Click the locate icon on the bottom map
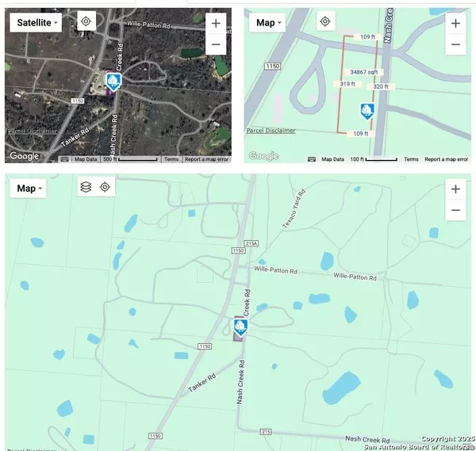The height and width of the screenshot is (451, 476). [104, 187]
